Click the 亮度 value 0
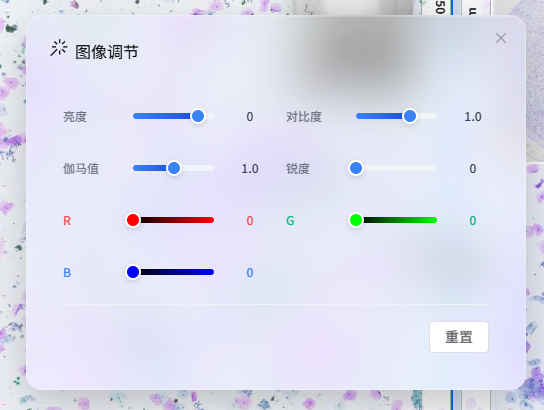This screenshot has height=410, width=544. point(250,117)
